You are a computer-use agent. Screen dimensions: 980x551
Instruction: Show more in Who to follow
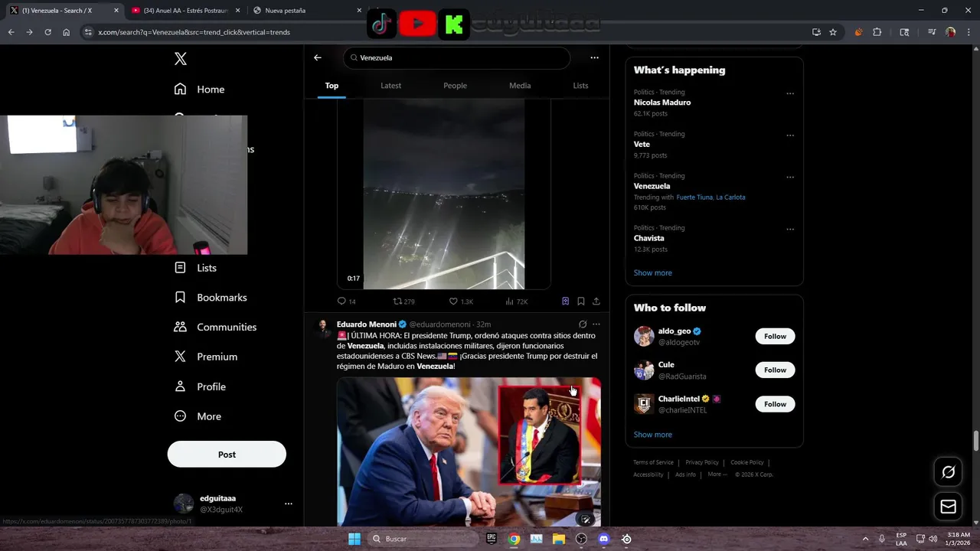click(x=652, y=435)
